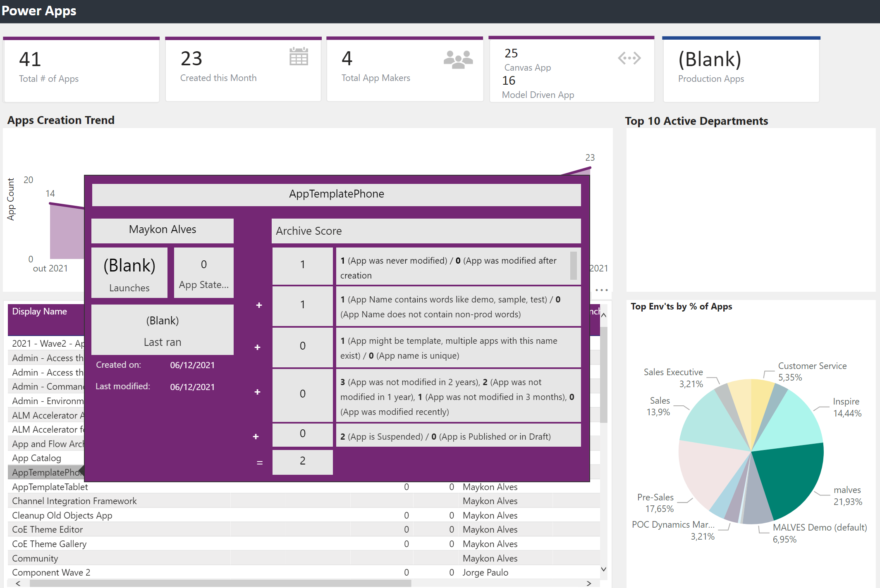Click the table's scroll down arrow
Viewport: 880px width, 588px height.
604,569
